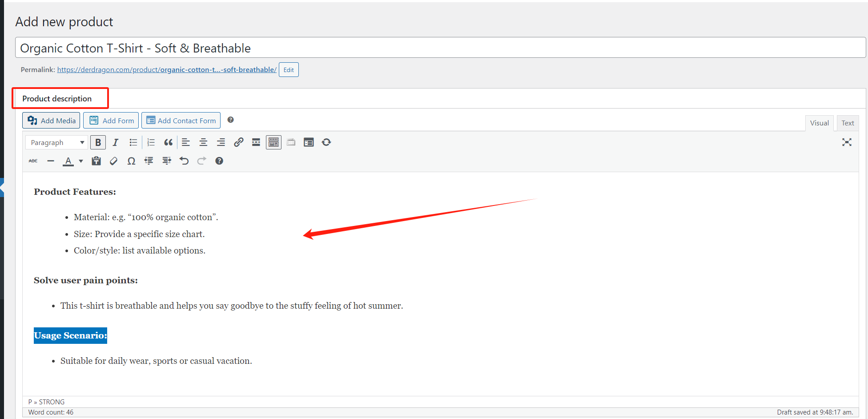Toggle blockquote formatting

pyautogui.click(x=168, y=142)
